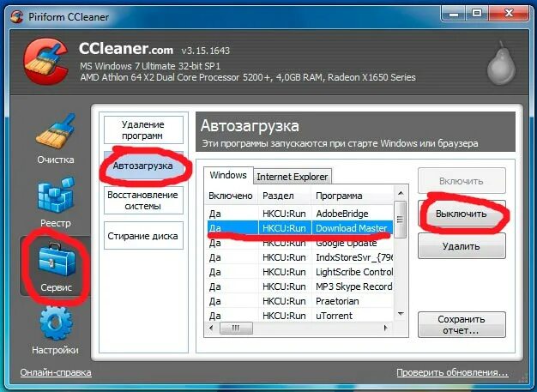Image resolution: width=537 pixels, height=392 pixels.
Task: Click the horizontal scrollbar left arrow
Action: click(211, 328)
